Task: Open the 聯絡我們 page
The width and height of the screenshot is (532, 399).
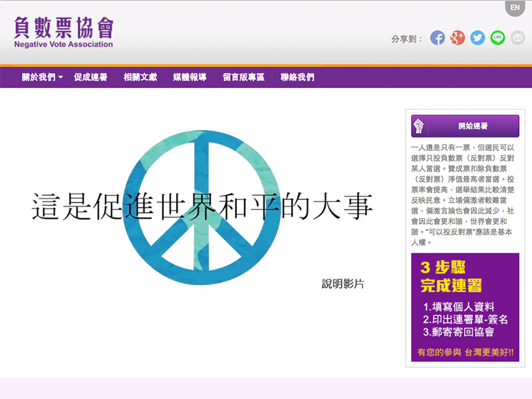Action: tap(297, 76)
